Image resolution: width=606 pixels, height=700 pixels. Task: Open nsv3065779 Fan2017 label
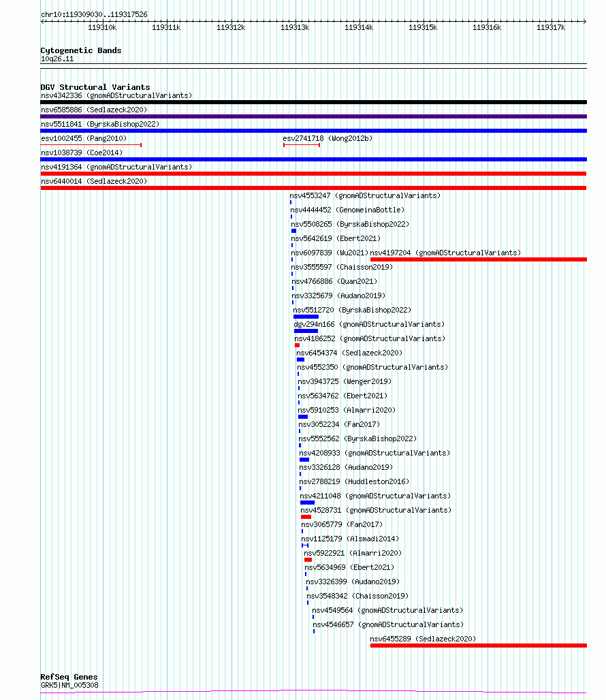342,524
